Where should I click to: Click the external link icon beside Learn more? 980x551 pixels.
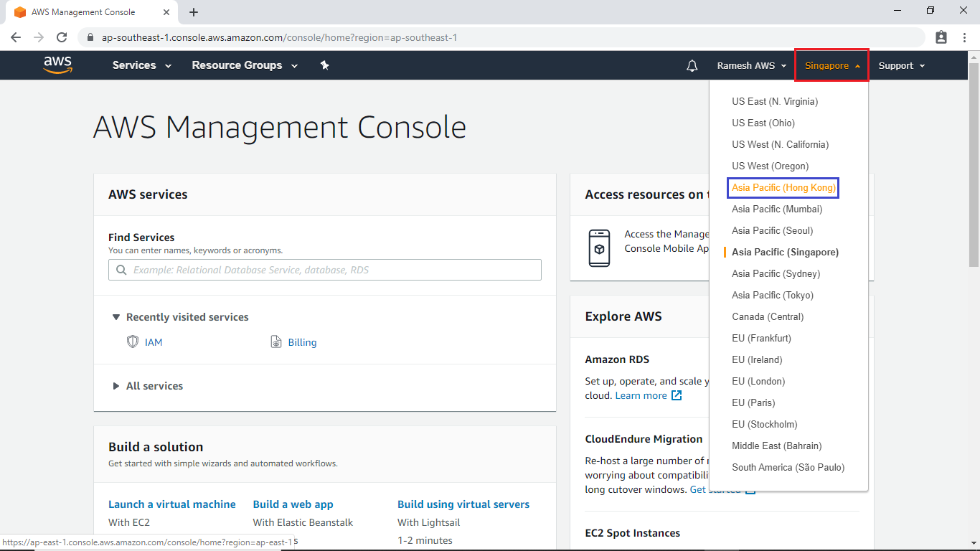(676, 395)
